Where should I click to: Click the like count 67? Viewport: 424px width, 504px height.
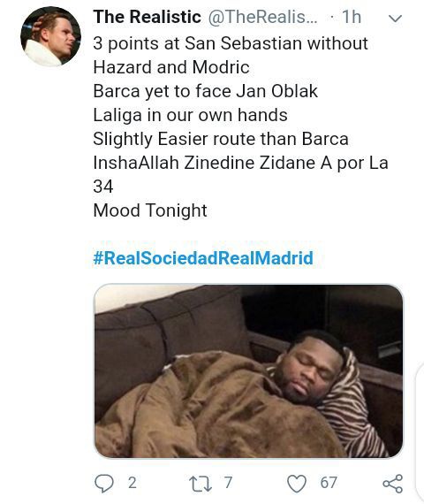point(329,483)
